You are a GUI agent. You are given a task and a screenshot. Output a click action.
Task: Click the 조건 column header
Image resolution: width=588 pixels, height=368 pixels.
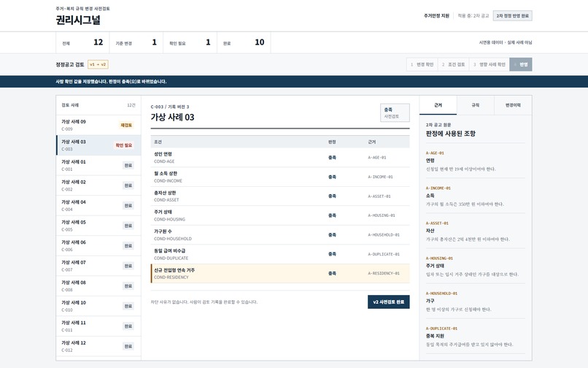click(x=158, y=142)
